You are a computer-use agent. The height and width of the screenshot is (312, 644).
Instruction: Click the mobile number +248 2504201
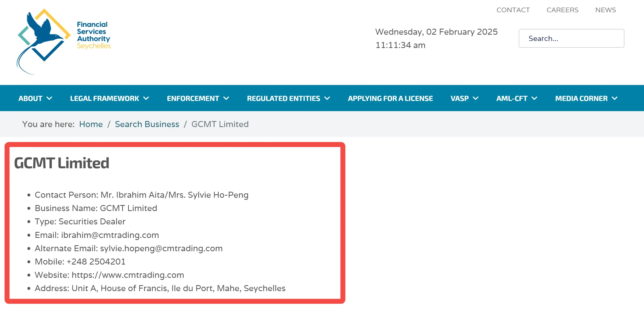[x=96, y=262]
